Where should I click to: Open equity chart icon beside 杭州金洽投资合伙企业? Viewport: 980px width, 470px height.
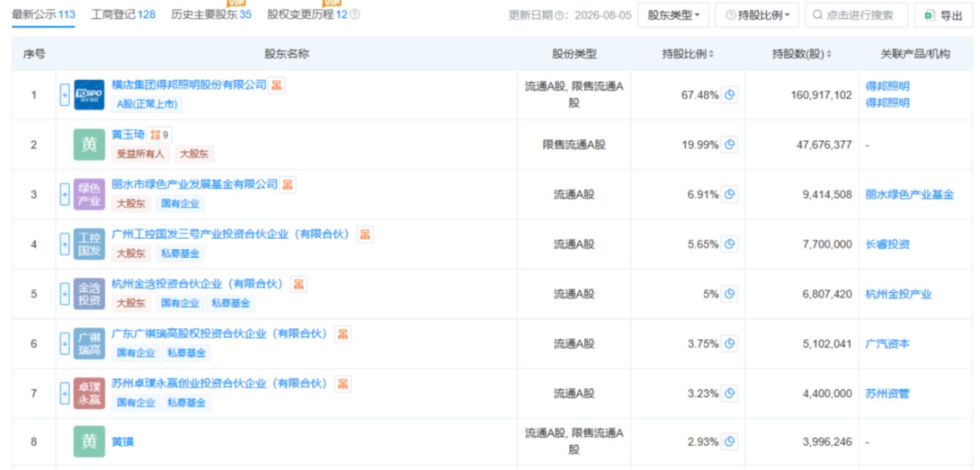[x=298, y=284]
